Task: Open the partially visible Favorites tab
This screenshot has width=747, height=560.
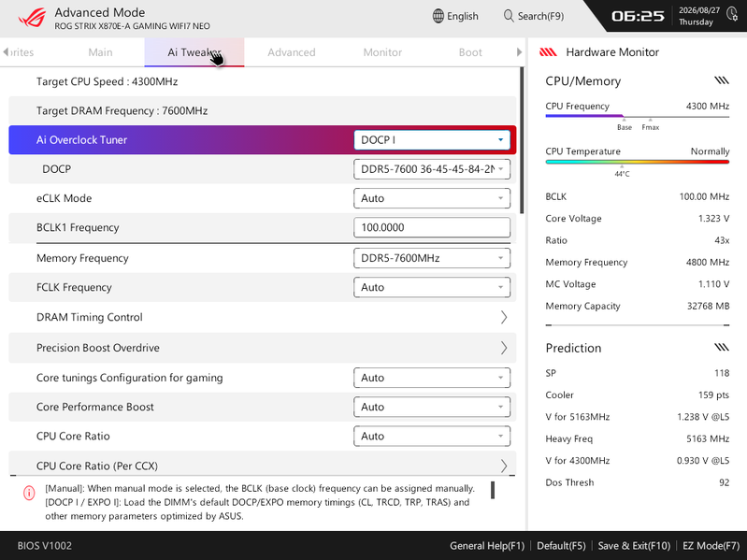Action: click(x=22, y=52)
